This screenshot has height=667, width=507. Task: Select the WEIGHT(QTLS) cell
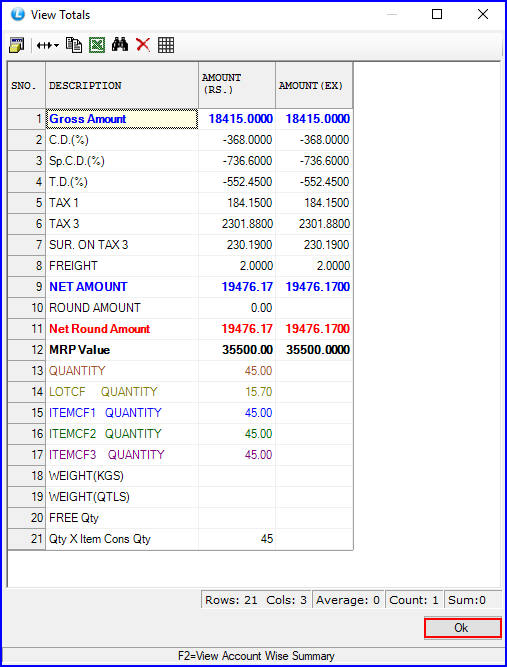coord(122,497)
